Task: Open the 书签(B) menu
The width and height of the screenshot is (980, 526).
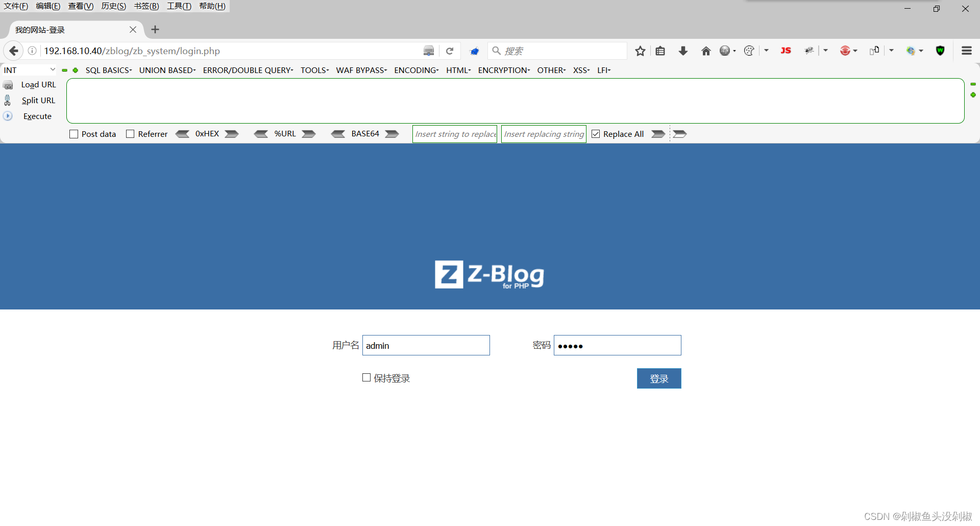Action: tap(146, 6)
